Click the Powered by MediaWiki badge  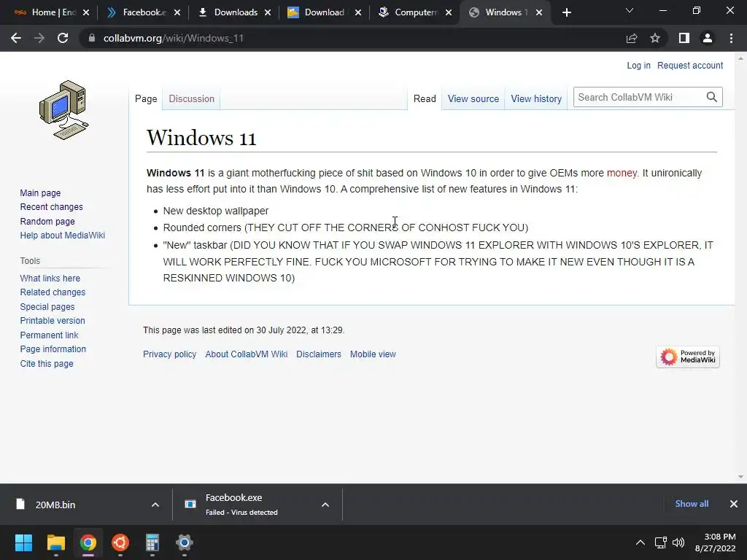(x=687, y=357)
